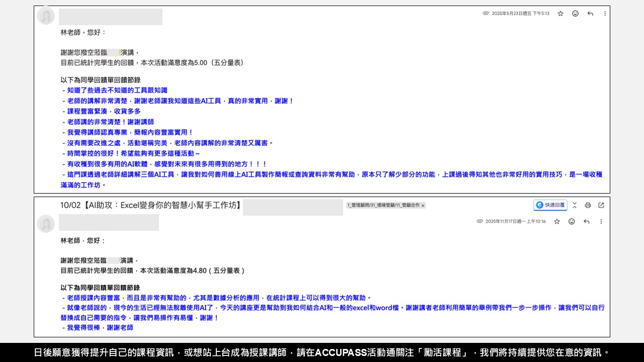Remove the 1_管理顧問/31_懷峰管顧 label with its x
644x362 pixels.
[423, 206]
